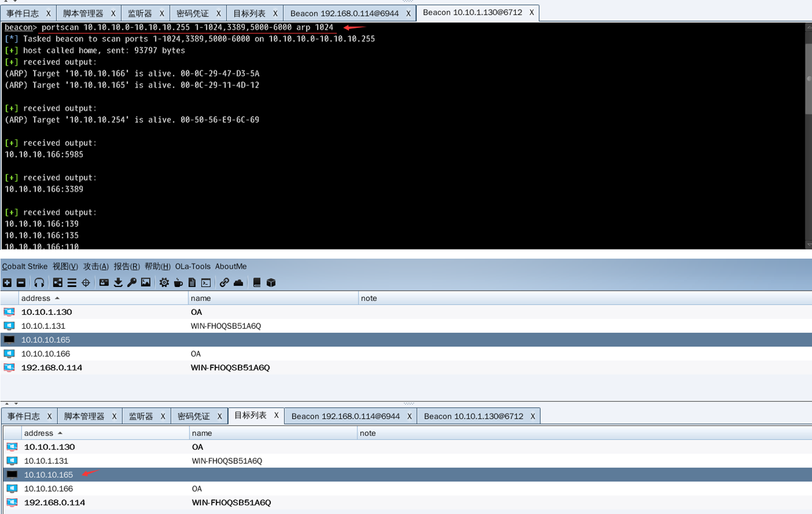Viewport: 812px width, 514px height.
Task: Click host icon for 10.10.1.131 in middle table
Action: click(x=9, y=326)
